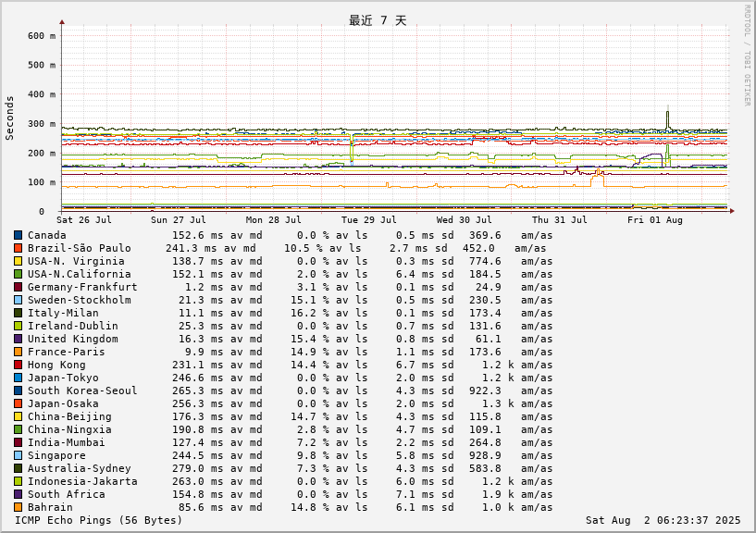Click Canada's median value "152.6 ms"
This screenshot has height=533, width=756.
point(198,235)
